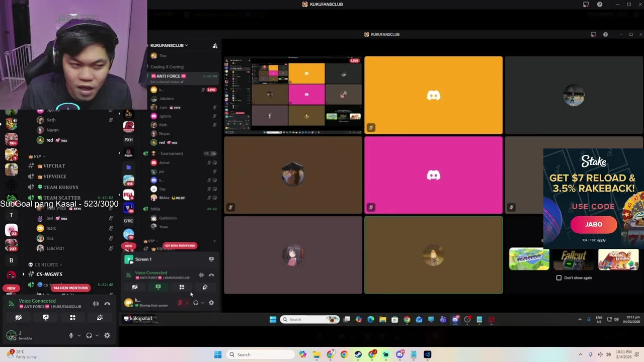This screenshot has height=362, width=644.
Task: Share your screen from the left Discord panel
Action: click(x=46, y=318)
